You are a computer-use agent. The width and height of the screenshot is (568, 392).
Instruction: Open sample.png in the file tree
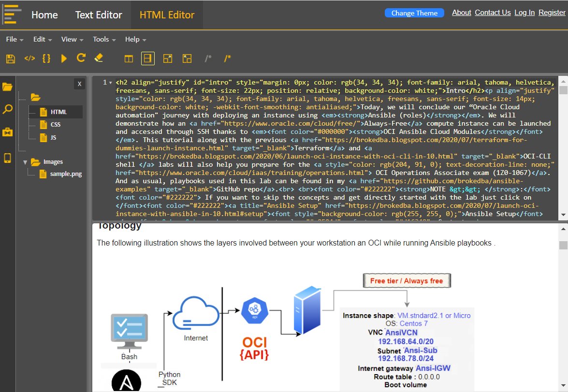66,174
